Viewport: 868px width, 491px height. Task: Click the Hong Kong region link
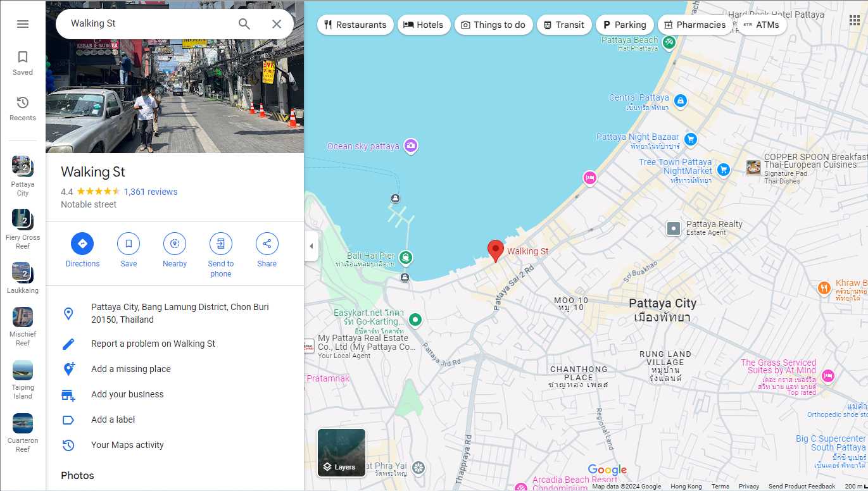pos(686,487)
